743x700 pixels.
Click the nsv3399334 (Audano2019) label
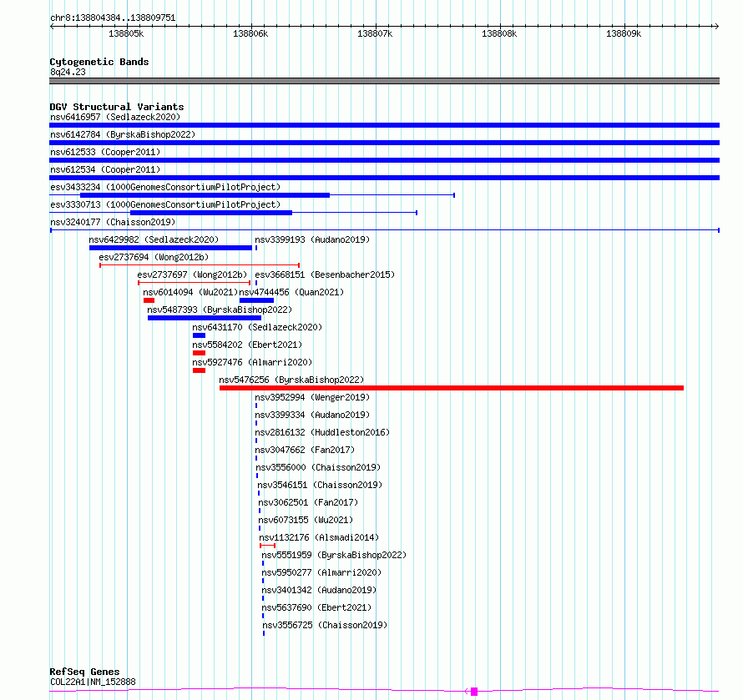pyautogui.click(x=312, y=415)
